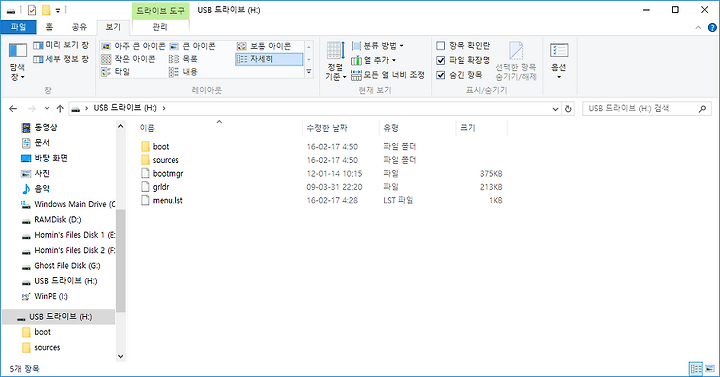This screenshot has height=377, width=720.
Task: Choose 내용 content layout
Action: 183,72
